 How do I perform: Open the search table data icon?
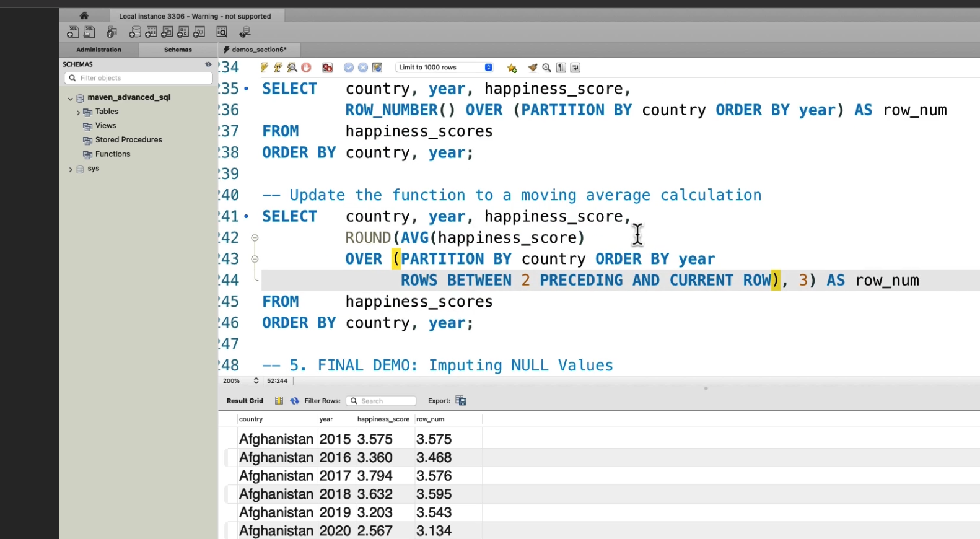222,32
